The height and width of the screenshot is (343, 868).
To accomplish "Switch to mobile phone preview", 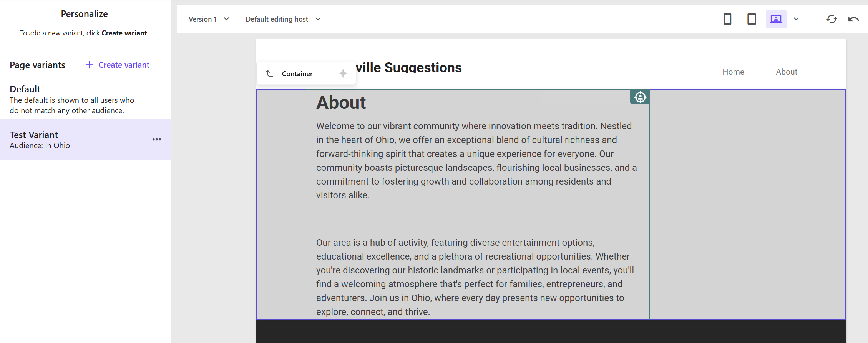I will coord(727,19).
